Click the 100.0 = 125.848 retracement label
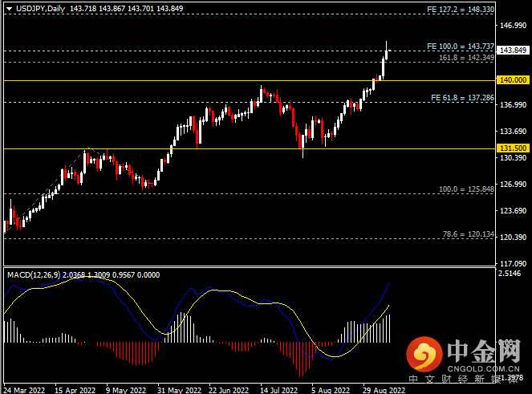The width and height of the screenshot is (532, 394). click(x=466, y=189)
